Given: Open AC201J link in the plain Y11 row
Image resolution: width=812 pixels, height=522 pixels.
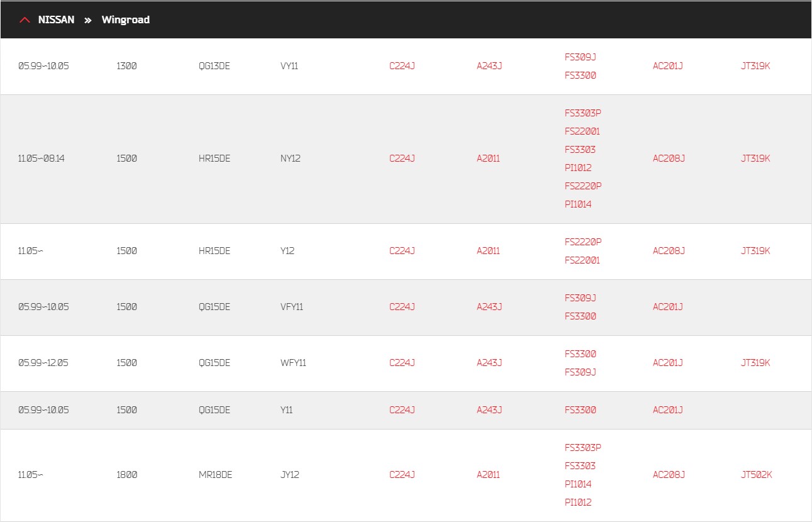Looking at the screenshot, I should 668,410.
